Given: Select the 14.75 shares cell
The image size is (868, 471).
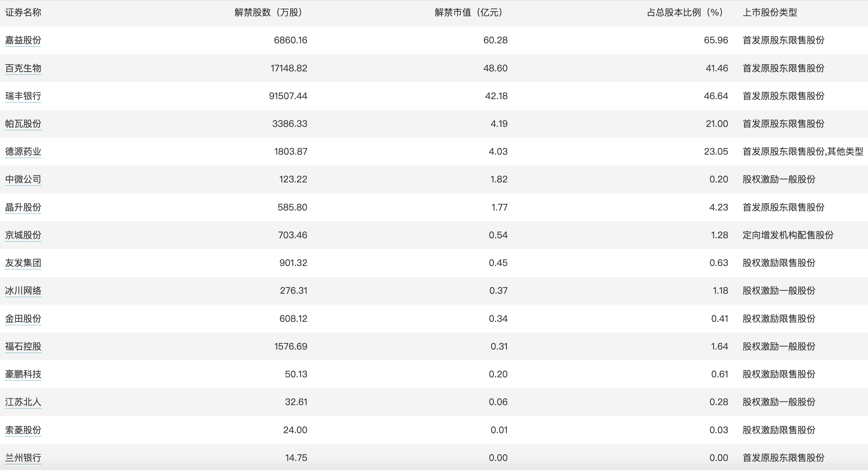Looking at the screenshot, I should point(296,458).
